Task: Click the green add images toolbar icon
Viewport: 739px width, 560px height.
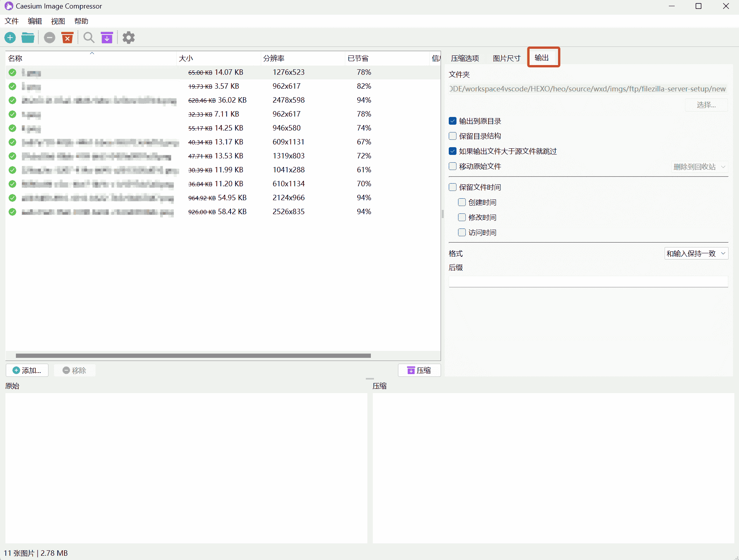Action: tap(10, 38)
